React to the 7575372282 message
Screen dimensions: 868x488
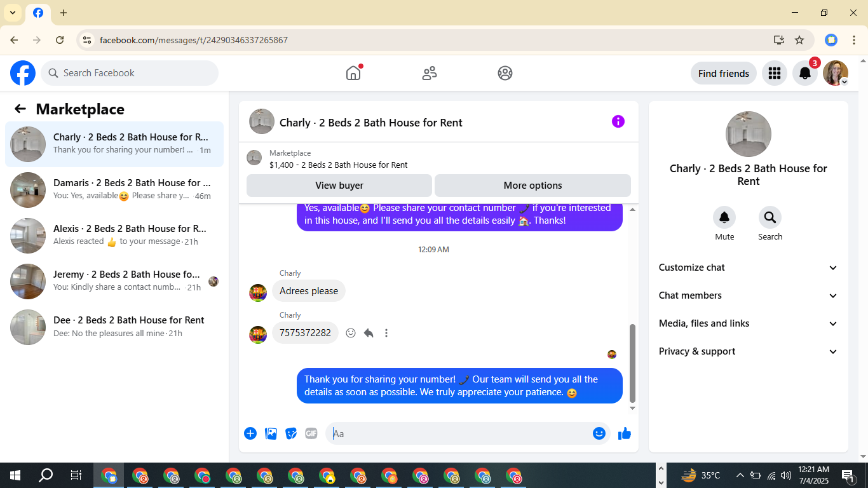pyautogui.click(x=351, y=333)
